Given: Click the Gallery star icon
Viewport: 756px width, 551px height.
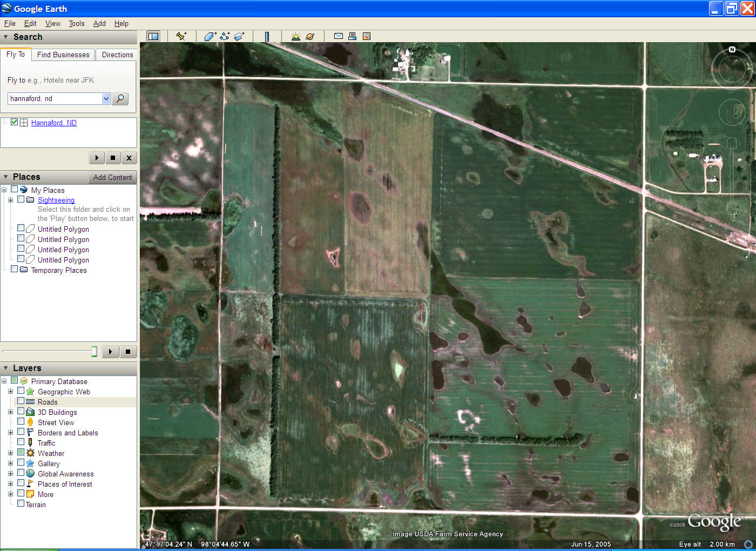Looking at the screenshot, I should [30, 463].
